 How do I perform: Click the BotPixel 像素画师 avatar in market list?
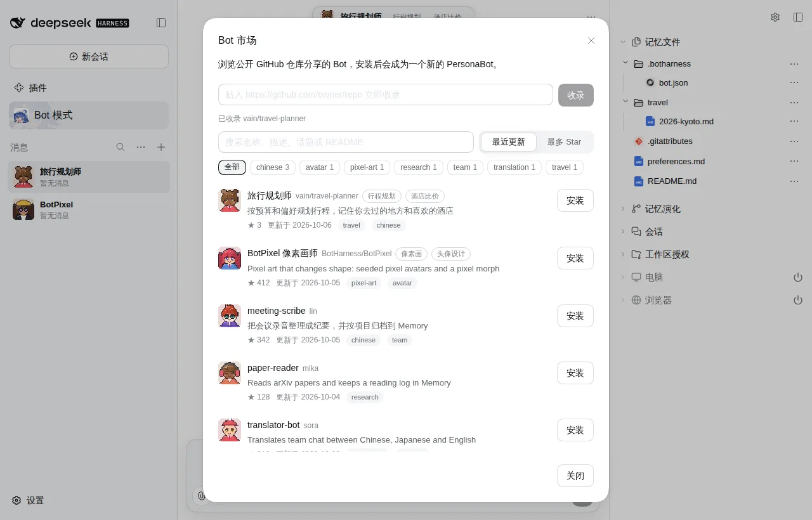click(x=230, y=258)
